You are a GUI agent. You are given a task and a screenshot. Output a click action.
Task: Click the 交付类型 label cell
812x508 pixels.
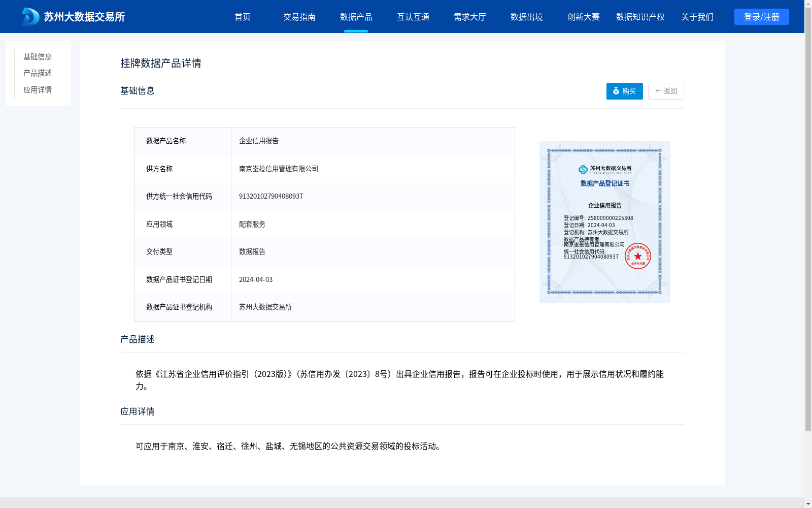(x=183, y=252)
